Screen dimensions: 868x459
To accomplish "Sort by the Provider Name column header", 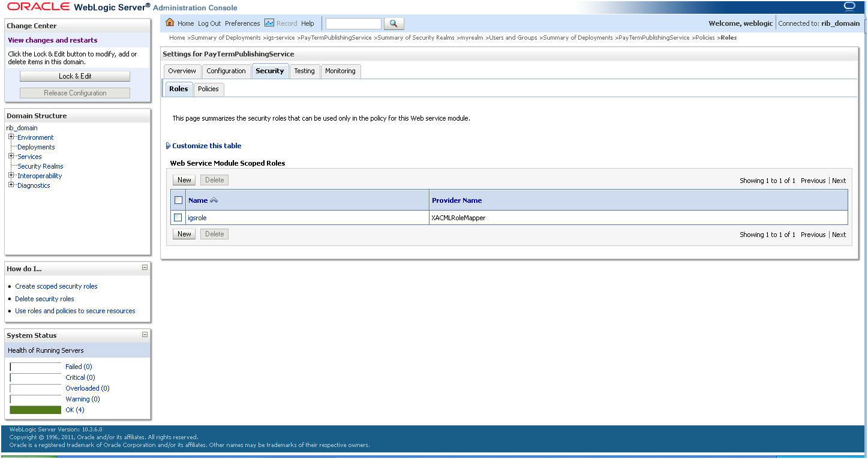I will pos(457,200).
